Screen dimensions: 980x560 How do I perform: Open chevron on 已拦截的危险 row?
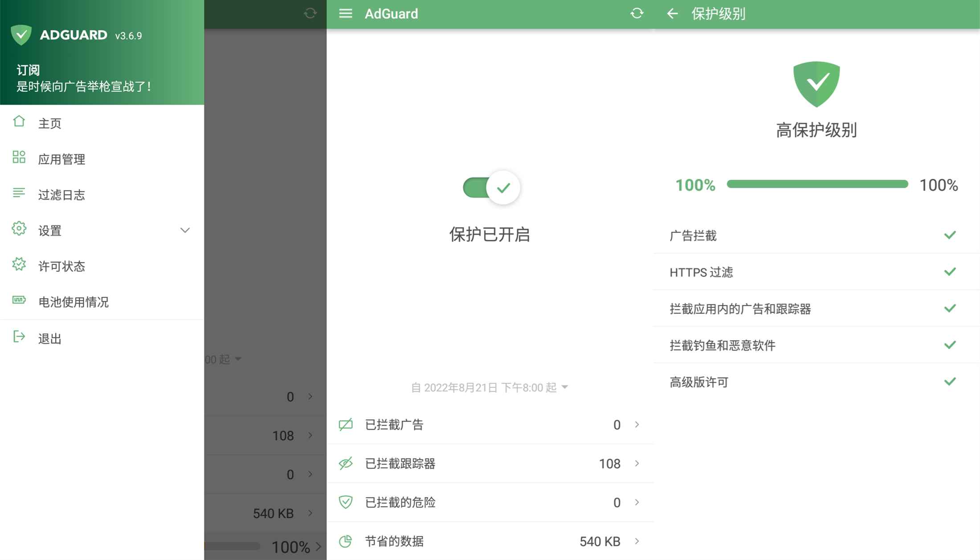[637, 502]
